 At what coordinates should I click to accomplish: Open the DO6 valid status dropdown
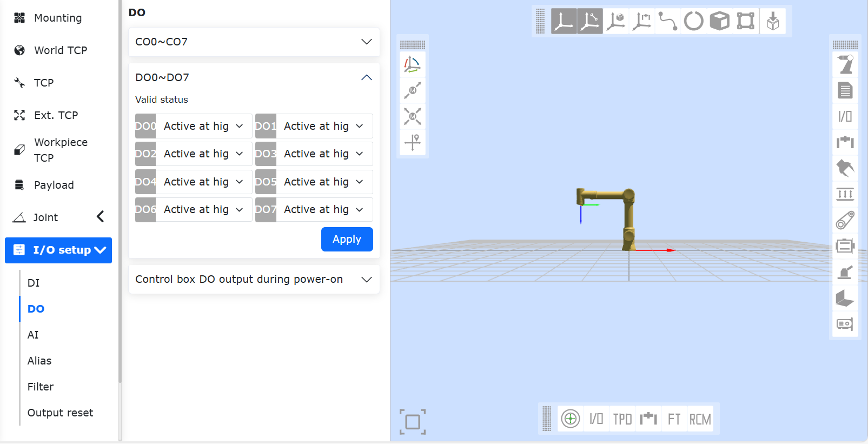(204, 209)
